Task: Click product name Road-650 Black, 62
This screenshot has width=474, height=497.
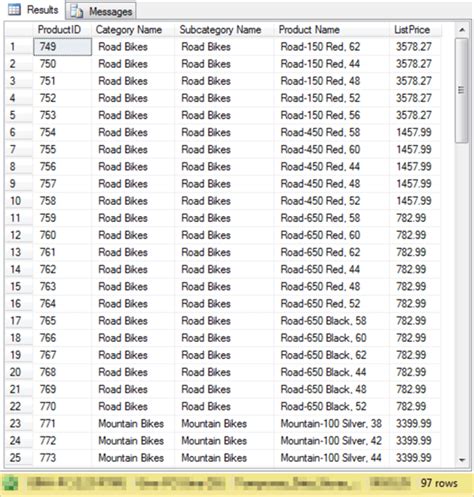Action: point(323,355)
